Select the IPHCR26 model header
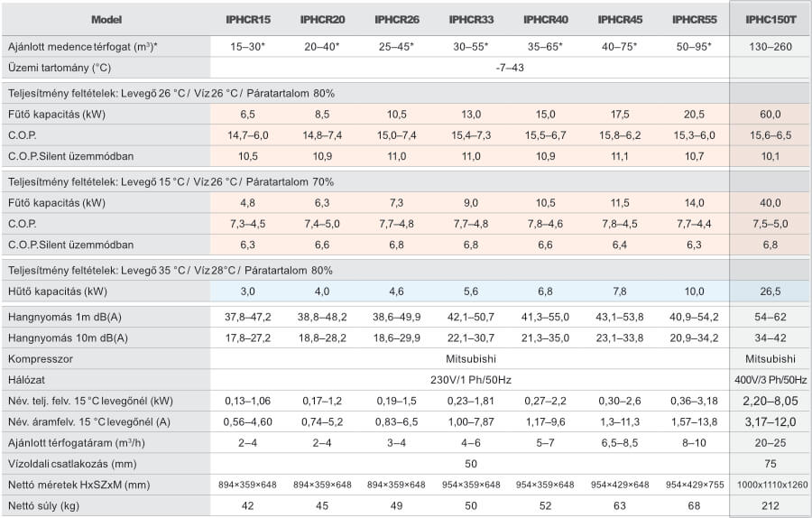Viewport: 812px width, 518px height. pyautogui.click(x=395, y=19)
